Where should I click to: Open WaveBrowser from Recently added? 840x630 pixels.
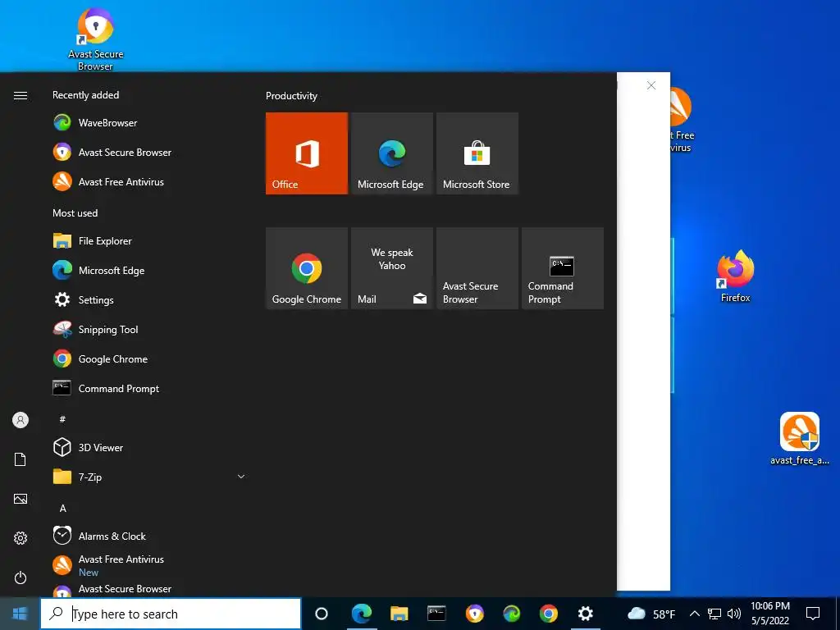(148, 123)
